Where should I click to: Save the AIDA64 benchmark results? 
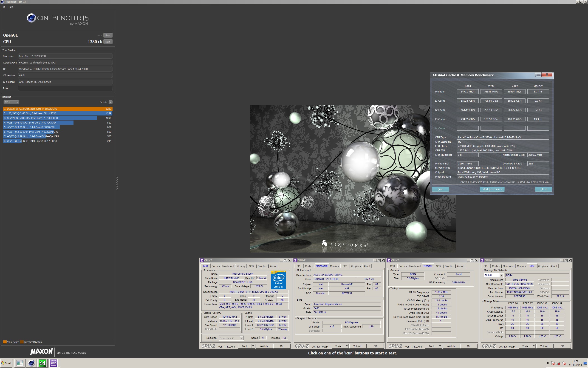click(440, 189)
